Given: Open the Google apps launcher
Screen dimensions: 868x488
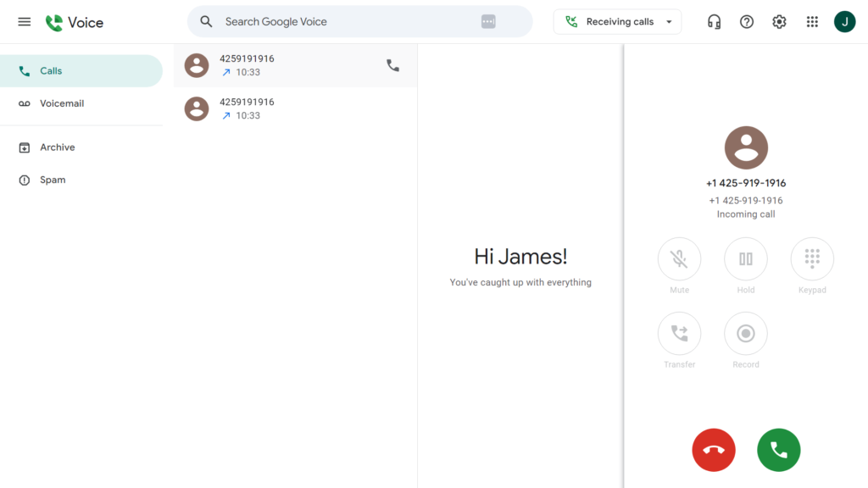Looking at the screenshot, I should tap(811, 21).
